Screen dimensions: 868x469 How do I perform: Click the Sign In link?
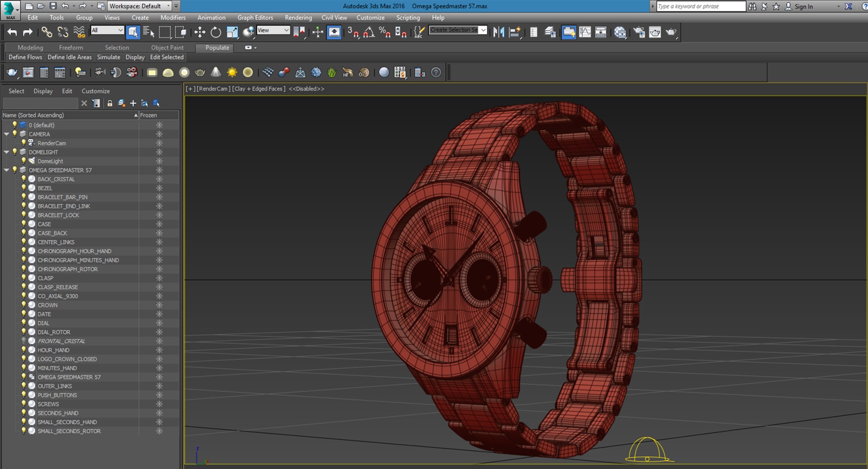[804, 6]
